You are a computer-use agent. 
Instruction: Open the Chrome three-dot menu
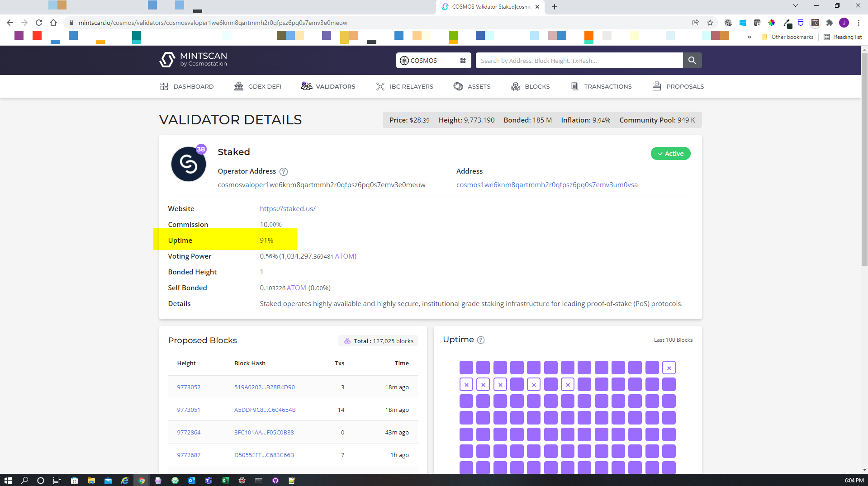pyautogui.click(x=858, y=23)
